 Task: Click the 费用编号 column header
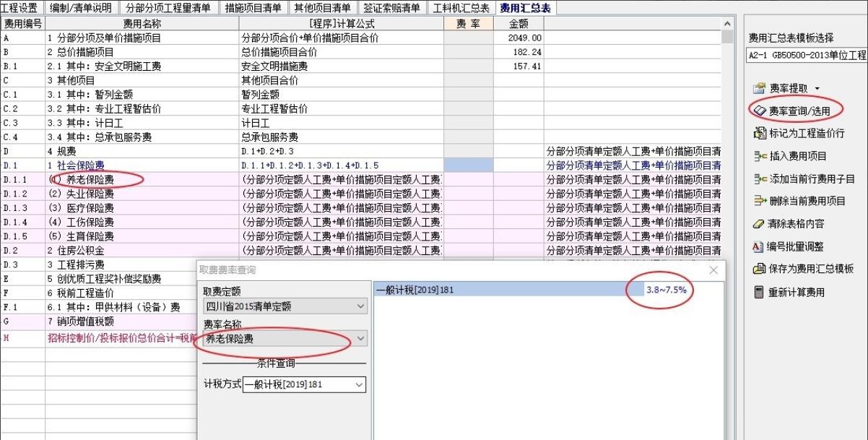pyautogui.click(x=22, y=24)
